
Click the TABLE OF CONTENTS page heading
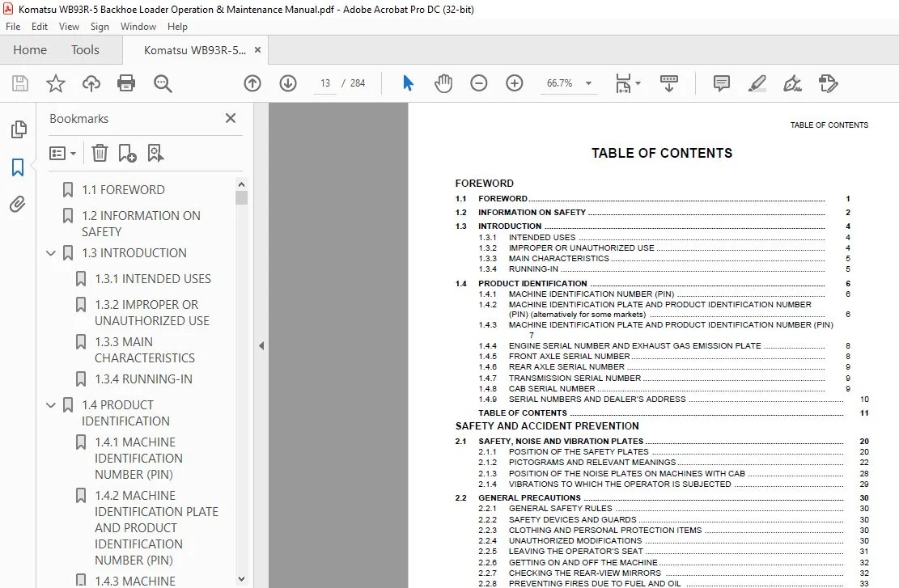[662, 153]
